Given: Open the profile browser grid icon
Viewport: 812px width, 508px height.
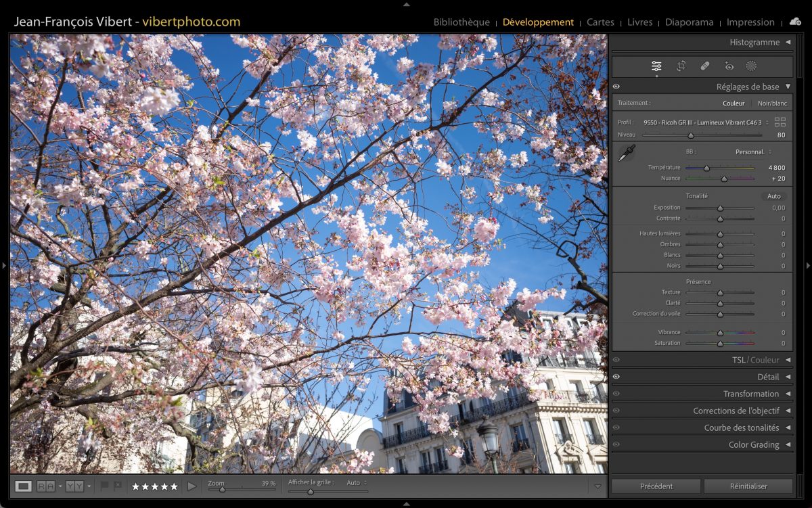Looking at the screenshot, I should [780, 122].
